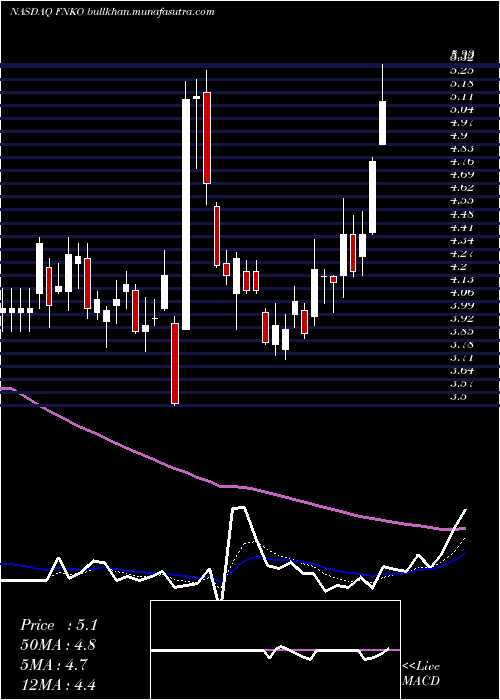Screen dimensions: 500x700
Task: Click the 5.18 price axis label
Action: [462, 83]
